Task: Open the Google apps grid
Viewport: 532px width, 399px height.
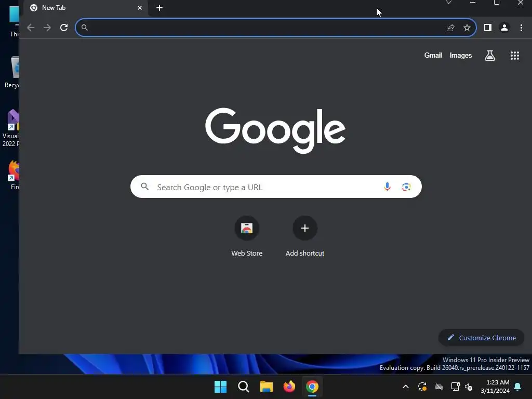Action: (515, 55)
